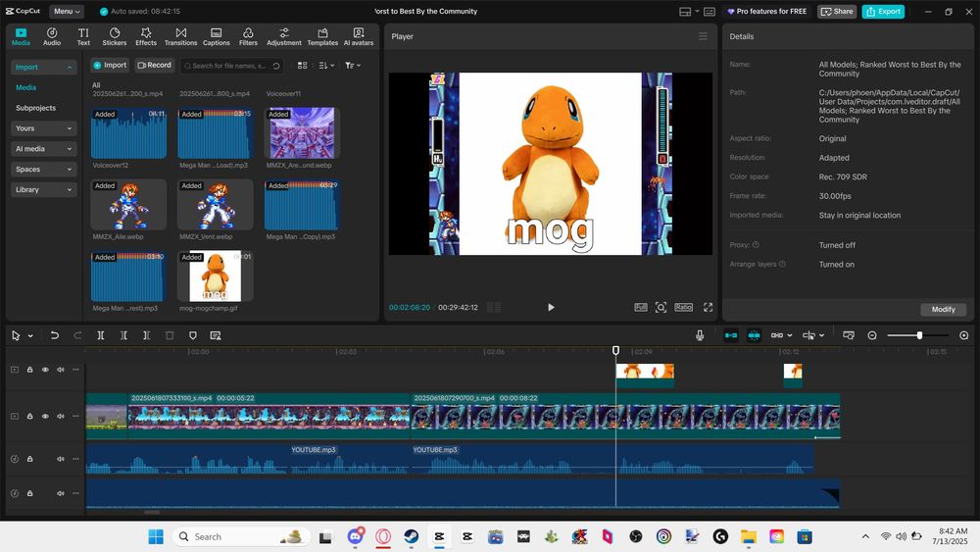Expand the AI media section

click(x=43, y=149)
